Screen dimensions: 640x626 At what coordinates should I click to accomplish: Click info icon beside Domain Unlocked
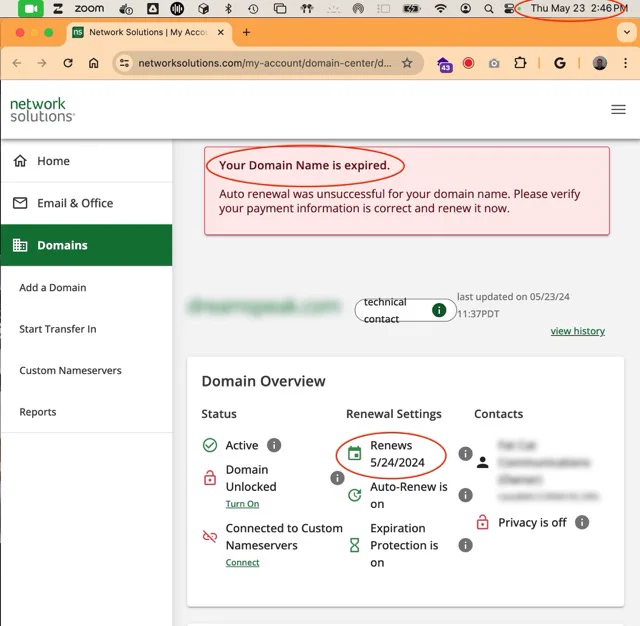coord(337,478)
